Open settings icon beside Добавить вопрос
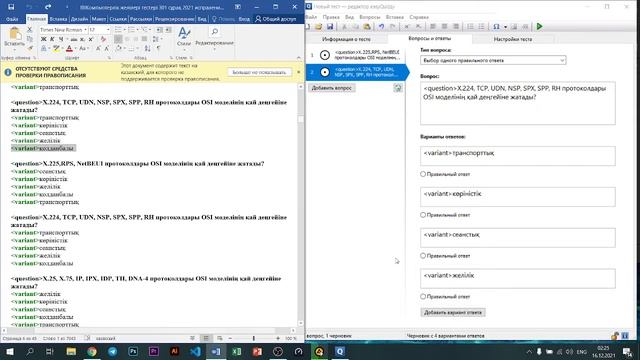 [x=398, y=88]
